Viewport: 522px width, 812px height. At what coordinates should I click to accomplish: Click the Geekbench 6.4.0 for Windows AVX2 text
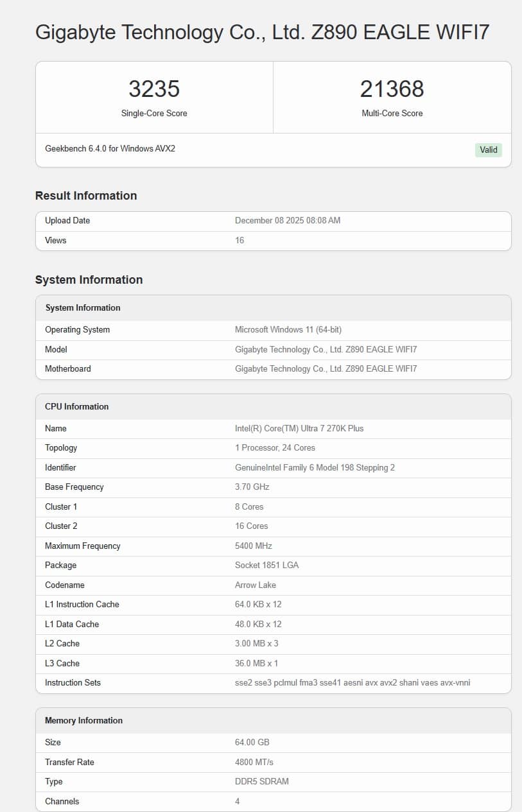110,148
